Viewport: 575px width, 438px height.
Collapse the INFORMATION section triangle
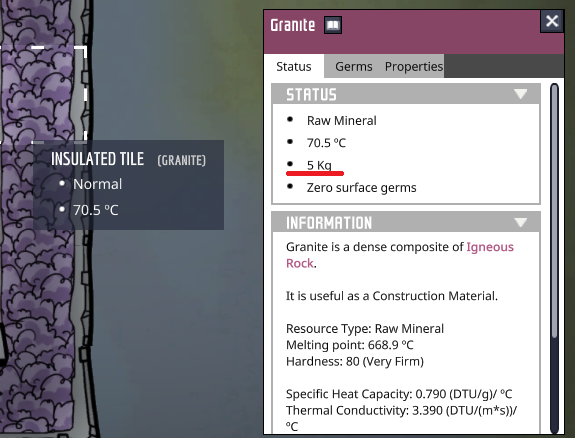(520, 222)
